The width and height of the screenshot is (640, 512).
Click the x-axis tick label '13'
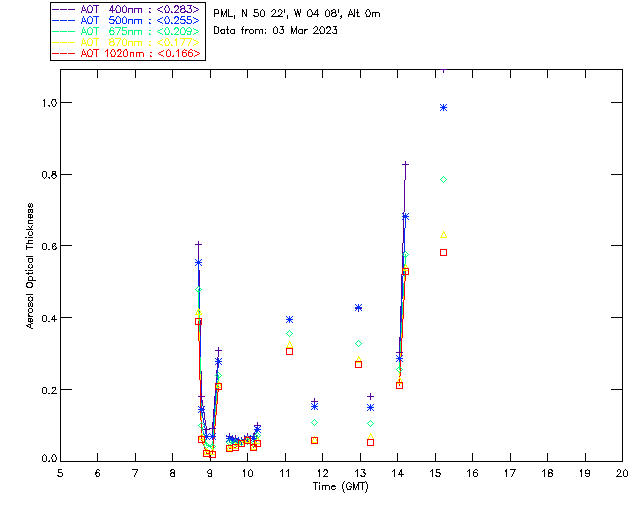pos(360,473)
